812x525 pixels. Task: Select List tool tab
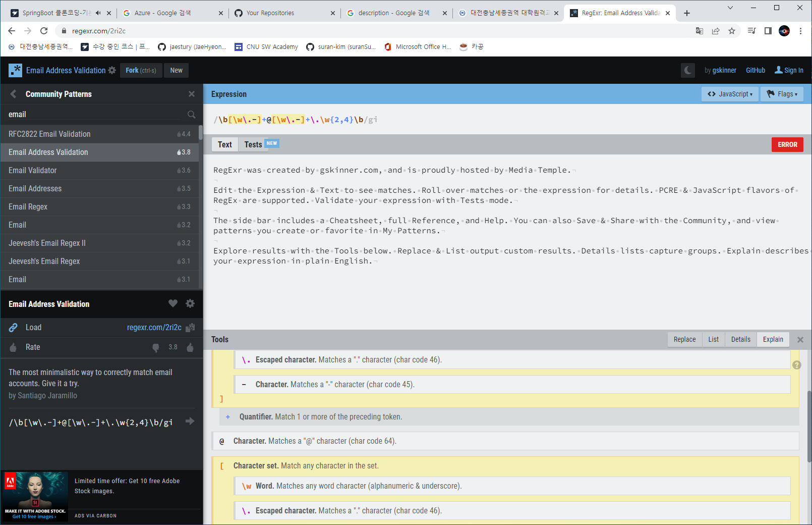(x=713, y=339)
